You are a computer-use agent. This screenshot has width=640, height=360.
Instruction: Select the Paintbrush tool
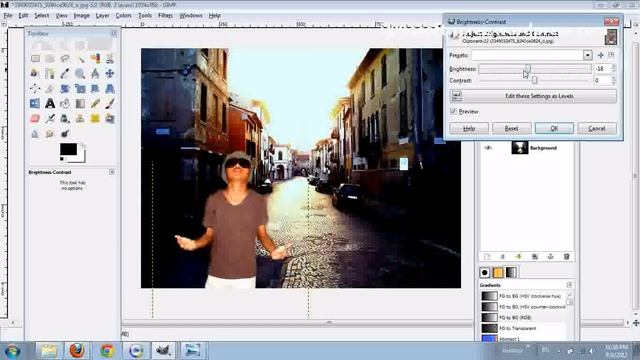(110, 104)
